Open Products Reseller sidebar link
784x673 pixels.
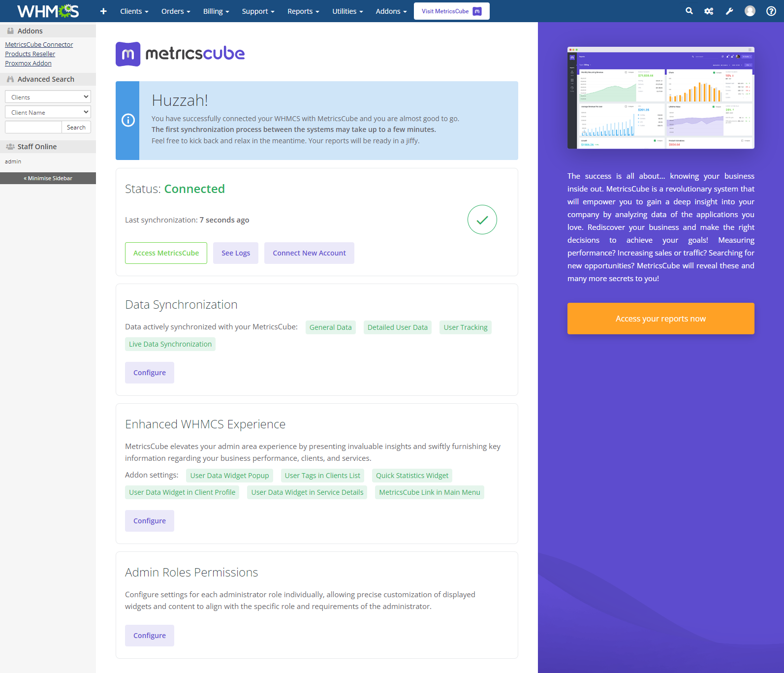[x=30, y=54]
